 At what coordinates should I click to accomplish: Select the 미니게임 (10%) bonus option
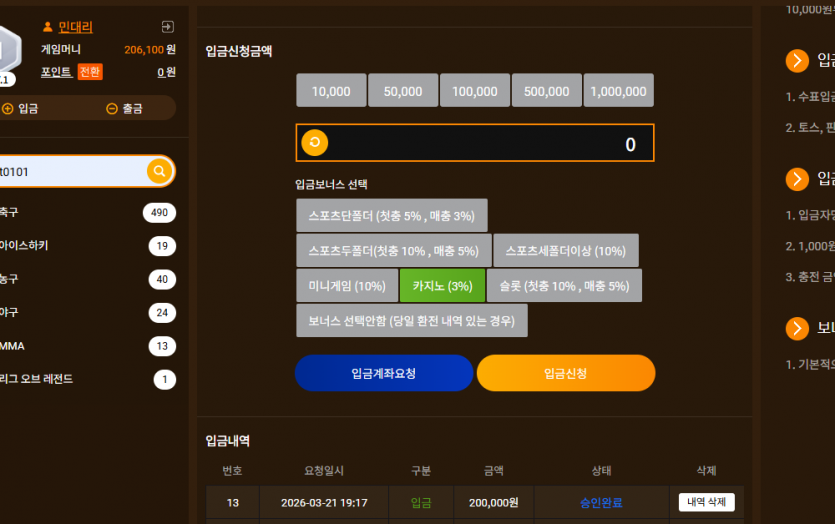click(x=347, y=286)
